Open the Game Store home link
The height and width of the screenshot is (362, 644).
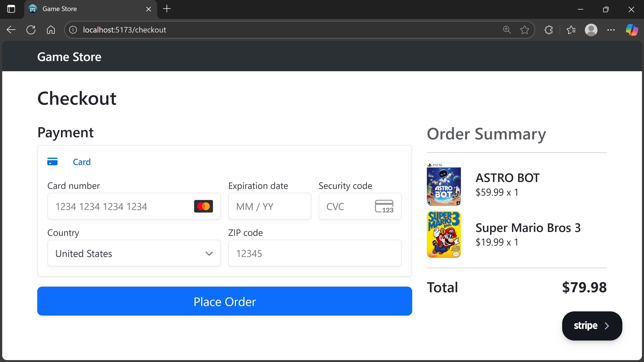(69, 57)
